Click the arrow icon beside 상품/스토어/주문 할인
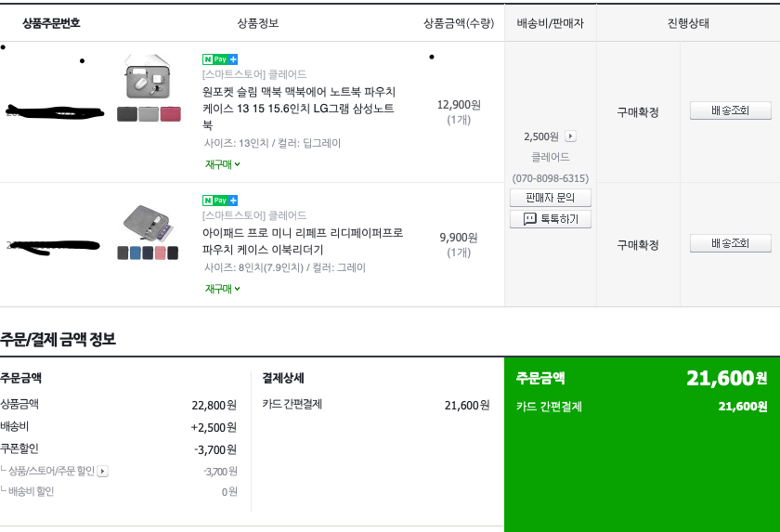Screen dimensions: 780x532 [103, 472]
